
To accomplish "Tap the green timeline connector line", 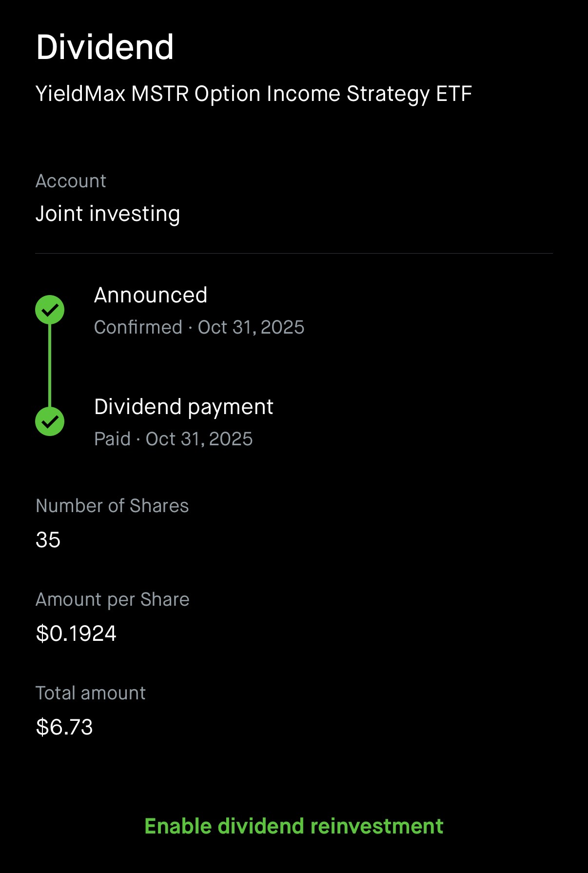I will click(50, 366).
